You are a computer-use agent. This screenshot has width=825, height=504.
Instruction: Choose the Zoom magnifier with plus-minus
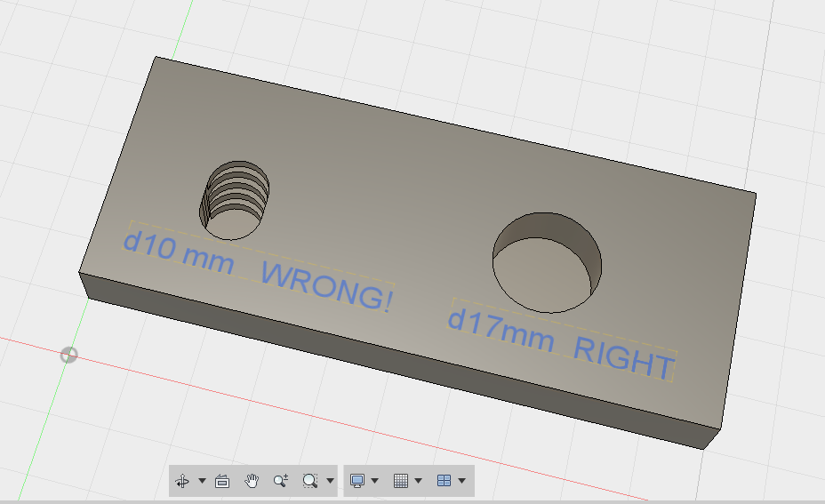(281, 481)
